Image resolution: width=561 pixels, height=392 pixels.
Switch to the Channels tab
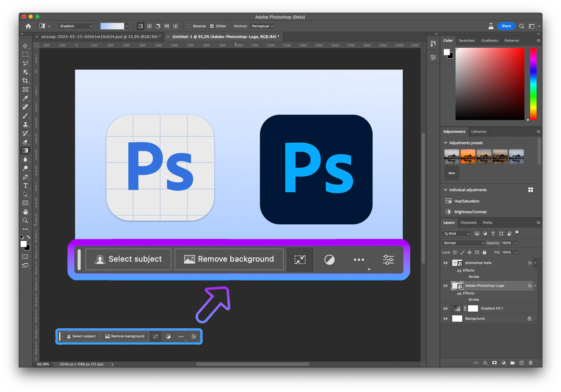coord(468,223)
